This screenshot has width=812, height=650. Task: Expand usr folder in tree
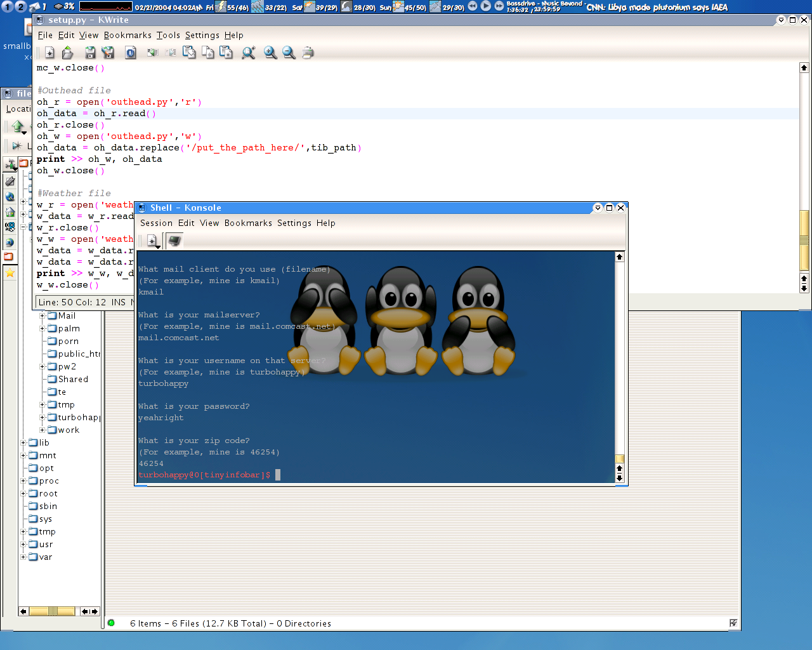pos(23,544)
